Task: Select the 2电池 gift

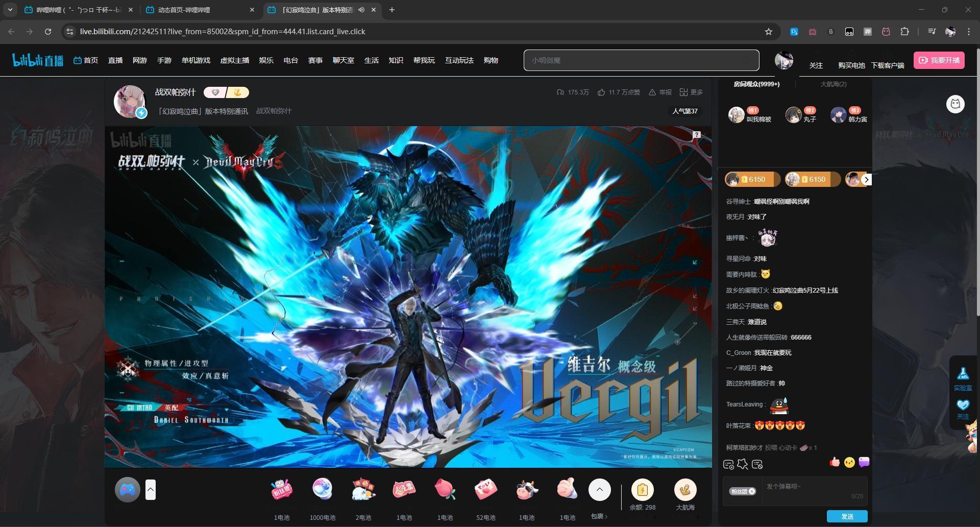Action: point(363,489)
